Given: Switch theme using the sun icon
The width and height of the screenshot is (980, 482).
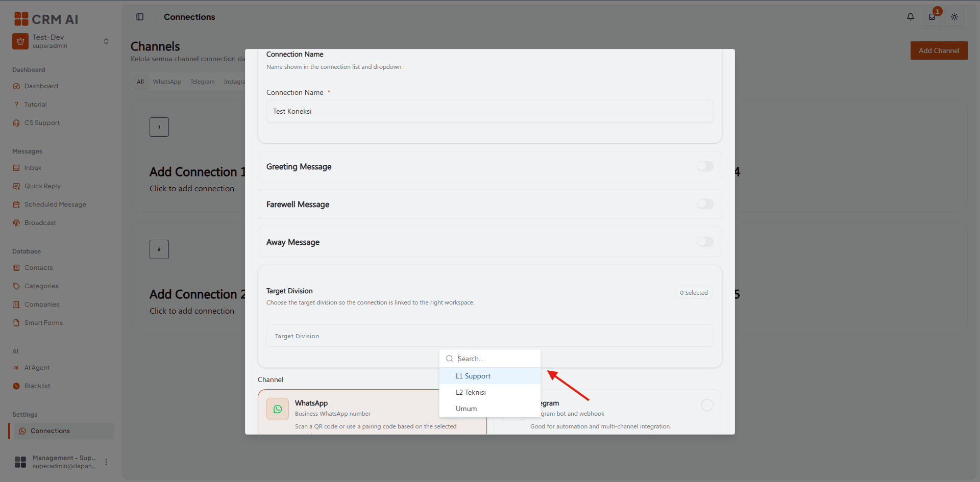Looking at the screenshot, I should pos(954,17).
